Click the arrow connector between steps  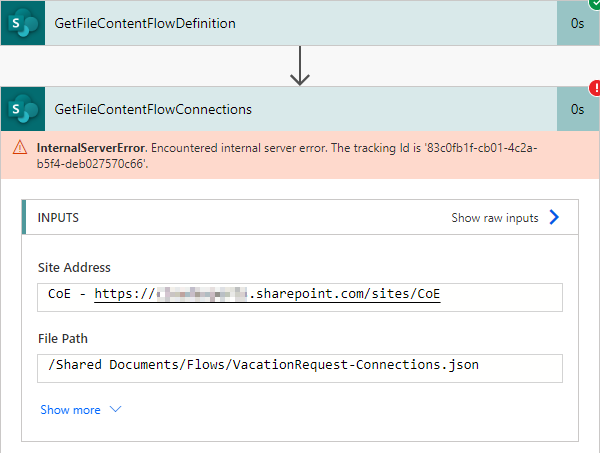pos(300,66)
